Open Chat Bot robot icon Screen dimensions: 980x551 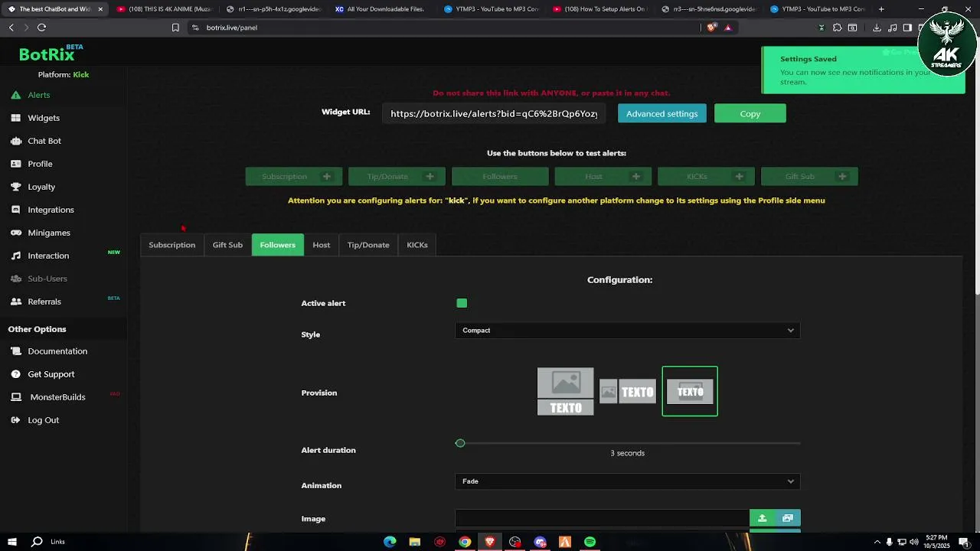(15, 141)
